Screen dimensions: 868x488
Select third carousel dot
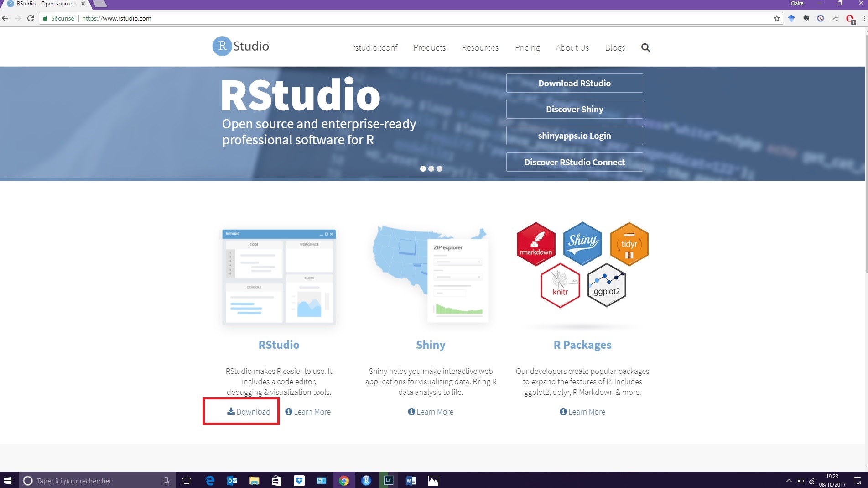pos(439,168)
